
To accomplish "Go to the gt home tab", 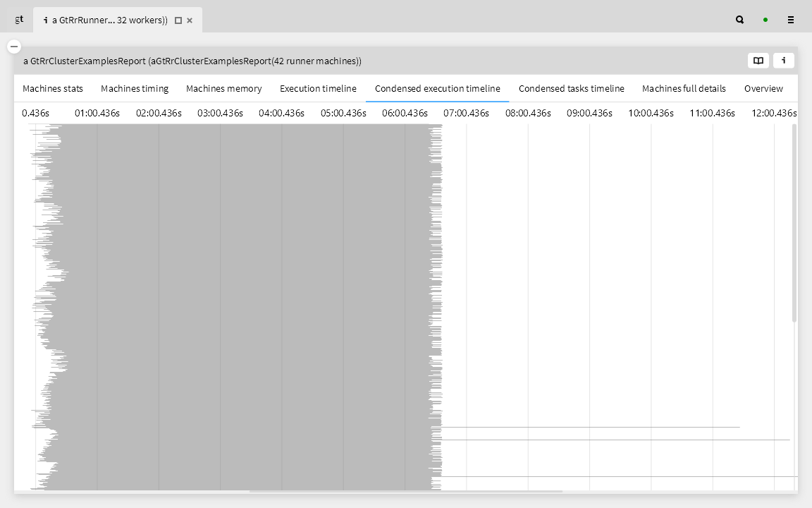I will [19, 19].
